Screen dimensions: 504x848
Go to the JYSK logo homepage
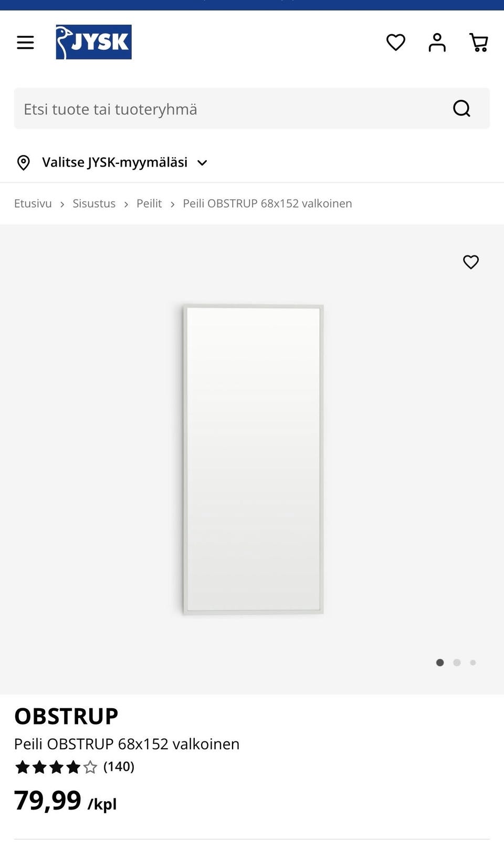(93, 42)
